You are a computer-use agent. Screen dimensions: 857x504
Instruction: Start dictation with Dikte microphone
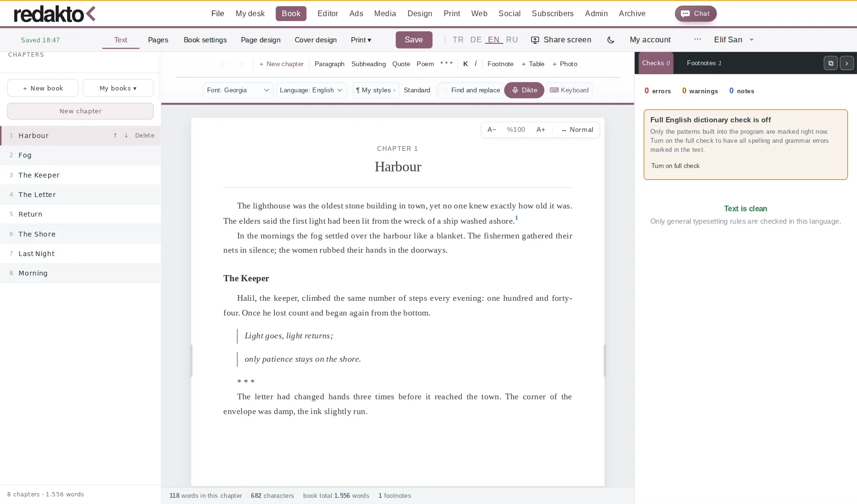coord(524,90)
